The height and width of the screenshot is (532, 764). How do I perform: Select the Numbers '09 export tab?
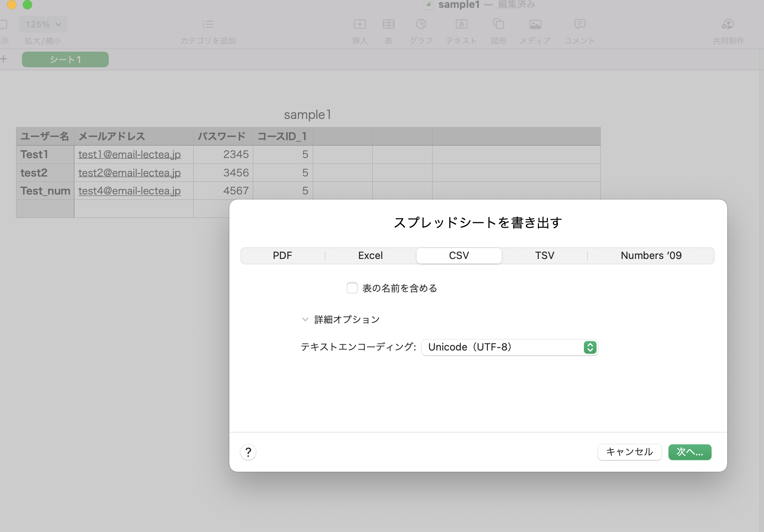651,256
